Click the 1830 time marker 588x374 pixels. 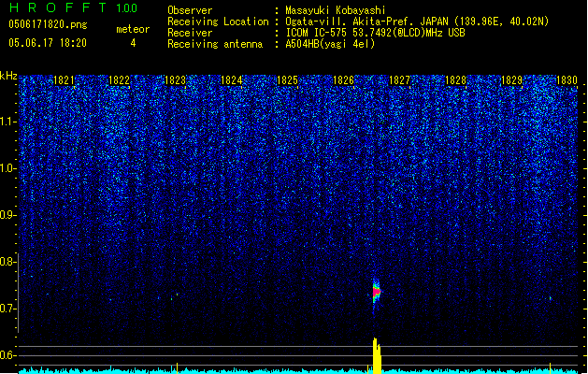coord(566,80)
